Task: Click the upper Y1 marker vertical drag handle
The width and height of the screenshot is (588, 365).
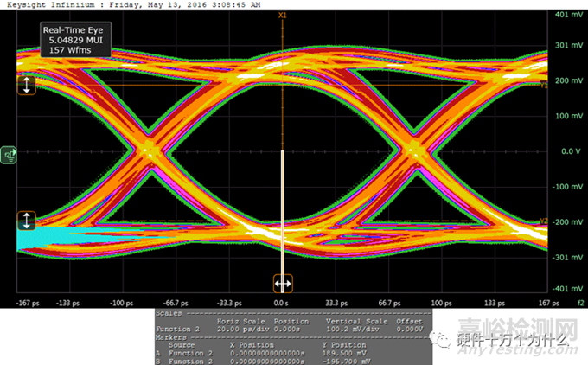Action: [x=26, y=85]
